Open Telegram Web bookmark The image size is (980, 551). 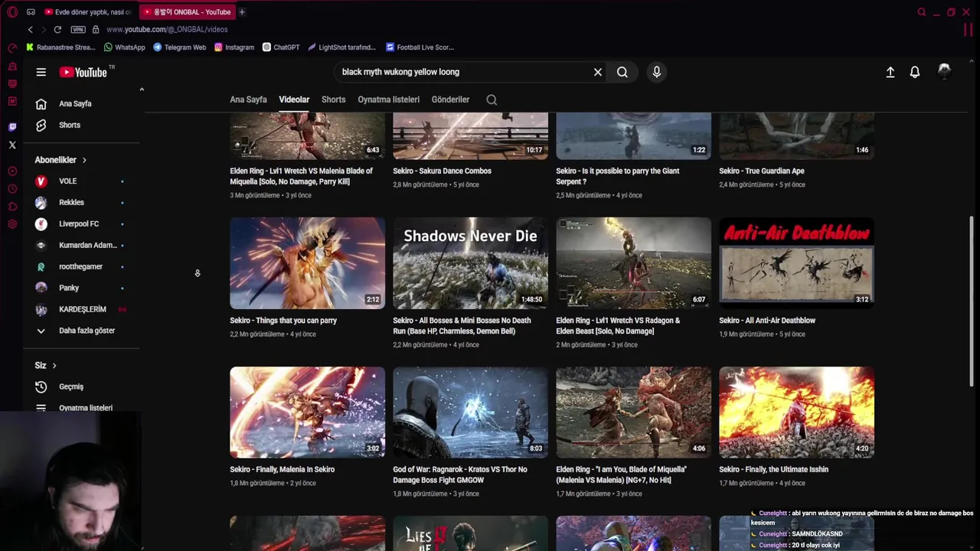pos(179,47)
